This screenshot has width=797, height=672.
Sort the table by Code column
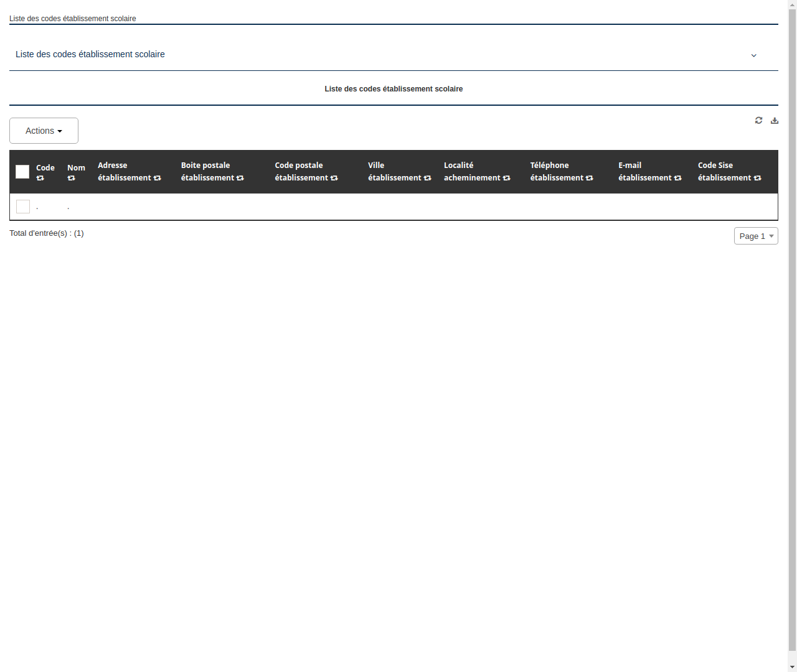coord(40,178)
